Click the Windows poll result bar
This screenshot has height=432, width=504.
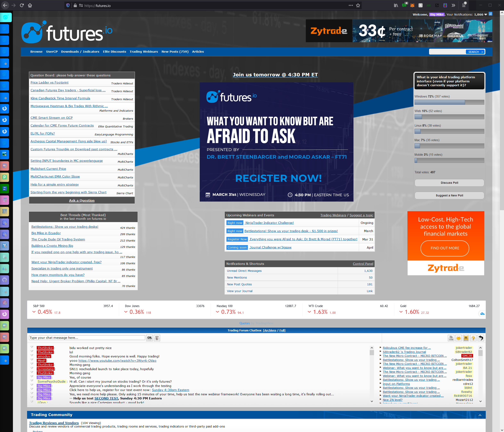(x=449, y=102)
